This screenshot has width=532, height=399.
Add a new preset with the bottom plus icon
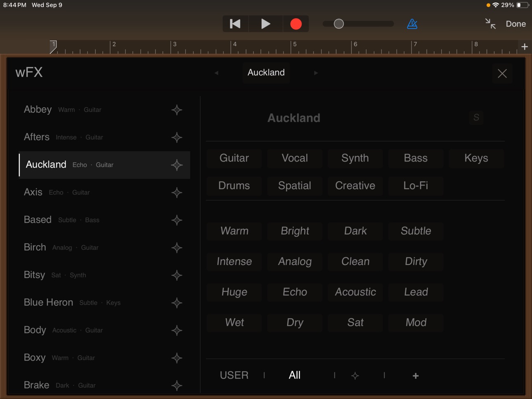click(x=416, y=376)
